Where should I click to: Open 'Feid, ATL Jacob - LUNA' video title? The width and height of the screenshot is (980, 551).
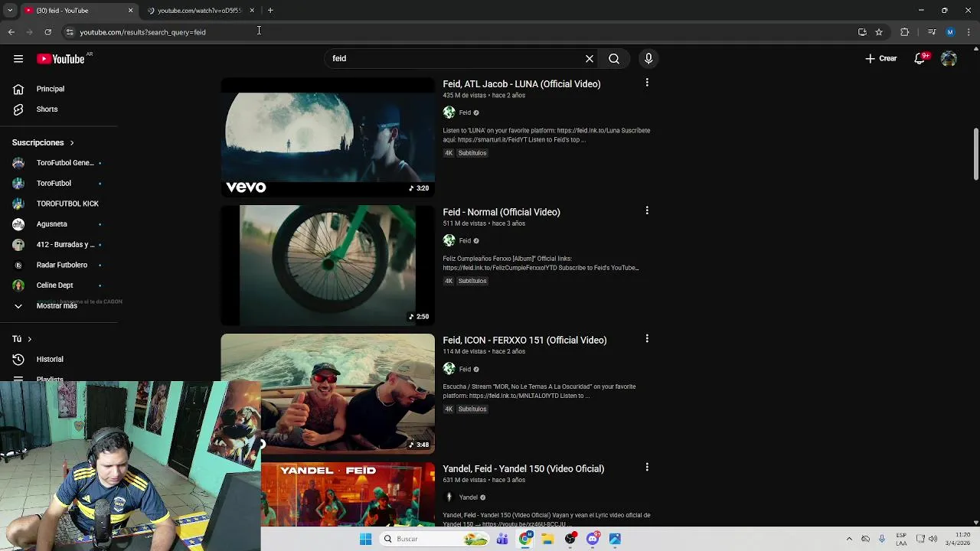[521, 84]
